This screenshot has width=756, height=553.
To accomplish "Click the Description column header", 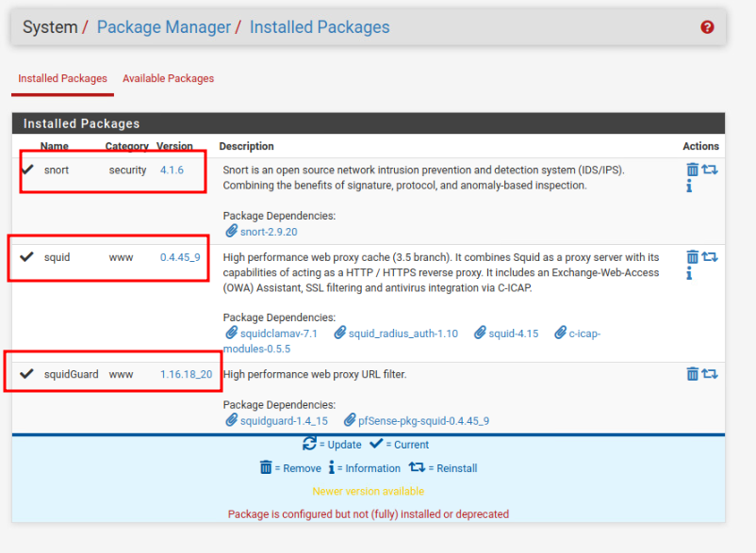I will [x=246, y=146].
